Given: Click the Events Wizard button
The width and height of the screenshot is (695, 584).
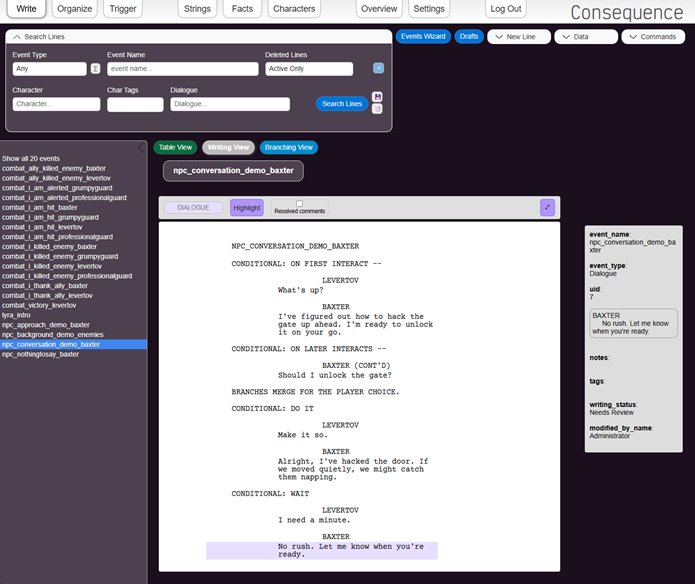Looking at the screenshot, I should (423, 36).
